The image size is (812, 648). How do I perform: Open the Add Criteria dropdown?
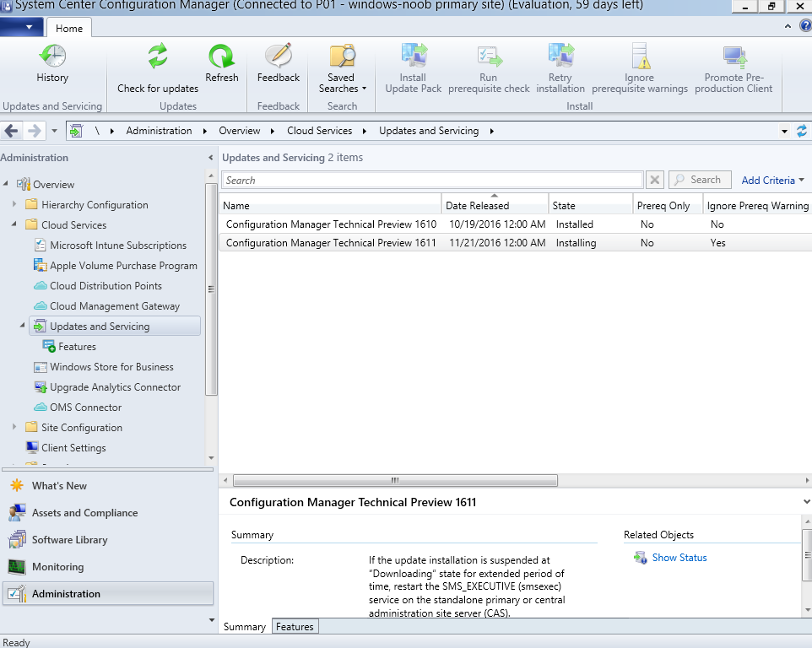coord(772,180)
